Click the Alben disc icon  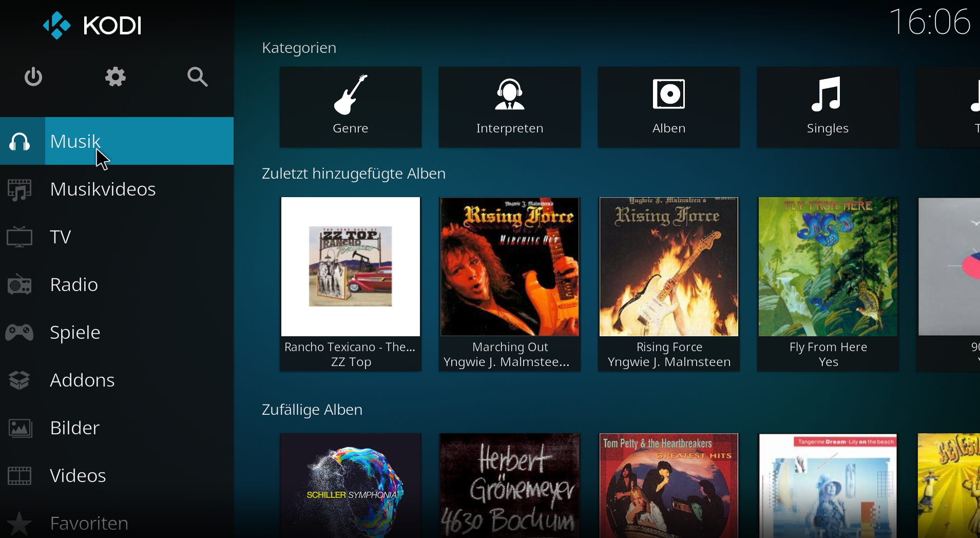(x=669, y=94)
